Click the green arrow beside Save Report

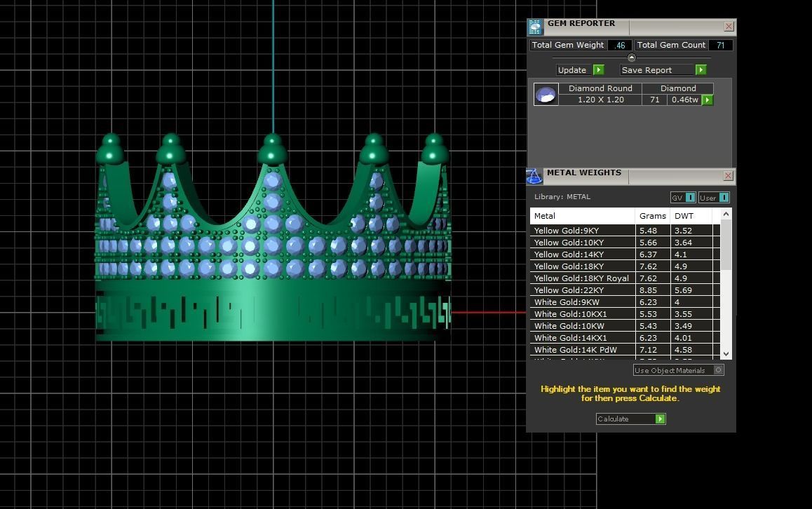click(701, 70)
